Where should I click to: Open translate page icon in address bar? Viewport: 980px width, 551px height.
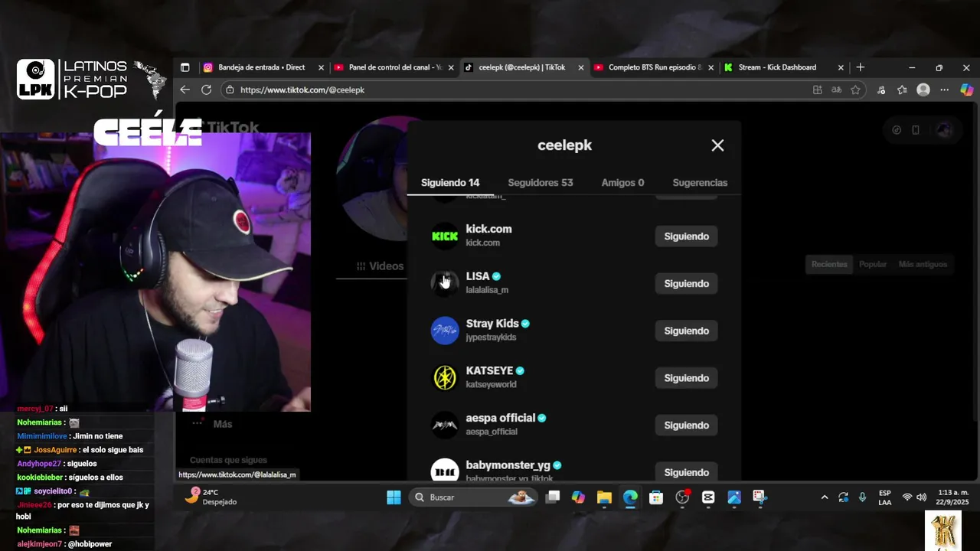tap(836, 90)
